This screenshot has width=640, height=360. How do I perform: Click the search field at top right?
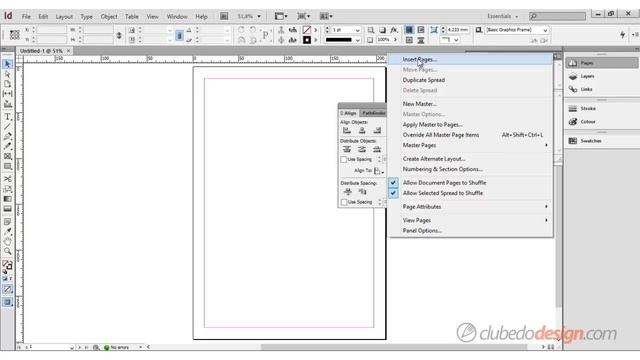point(558,16)
